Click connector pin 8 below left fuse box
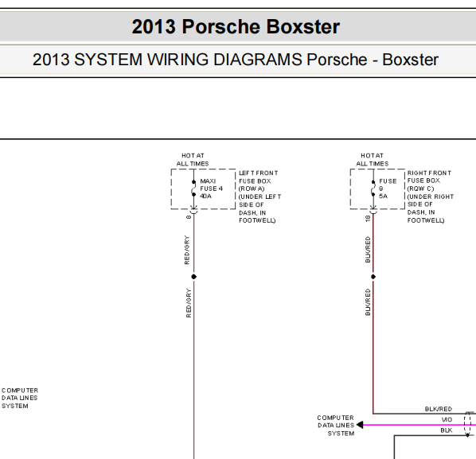476x459 pixels. [189, 217]
